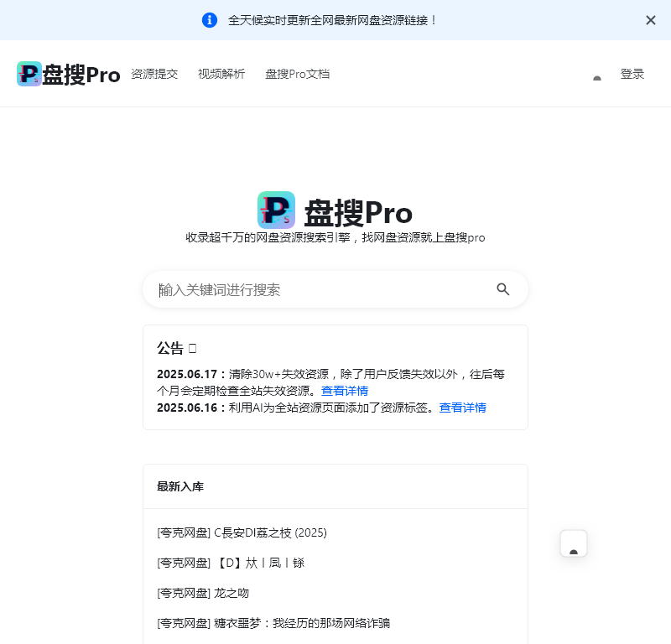The image size is (671, 644).
Task: Open the 盘搜Pro文档 page
Action: tap(297, 74)
